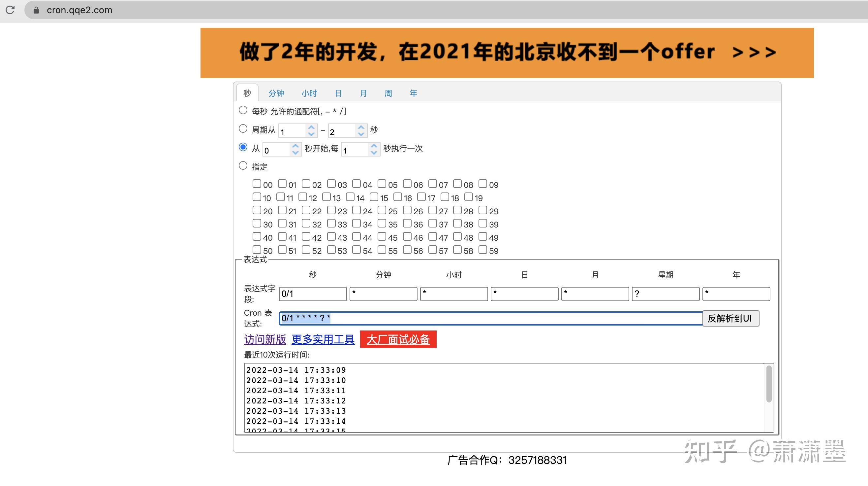Screen dimensions: 868x486
Task: Open the 周 tab
Action: (388, 93)
